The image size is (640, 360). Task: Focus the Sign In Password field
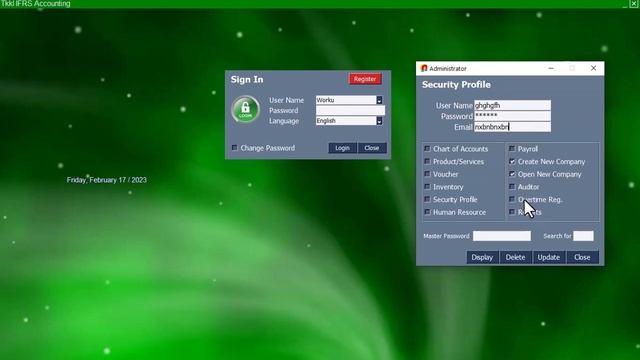click(350, 110)
